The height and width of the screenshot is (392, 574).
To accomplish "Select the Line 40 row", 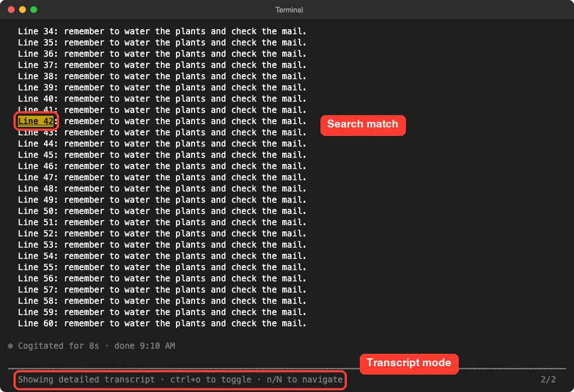I will (162, 99).
